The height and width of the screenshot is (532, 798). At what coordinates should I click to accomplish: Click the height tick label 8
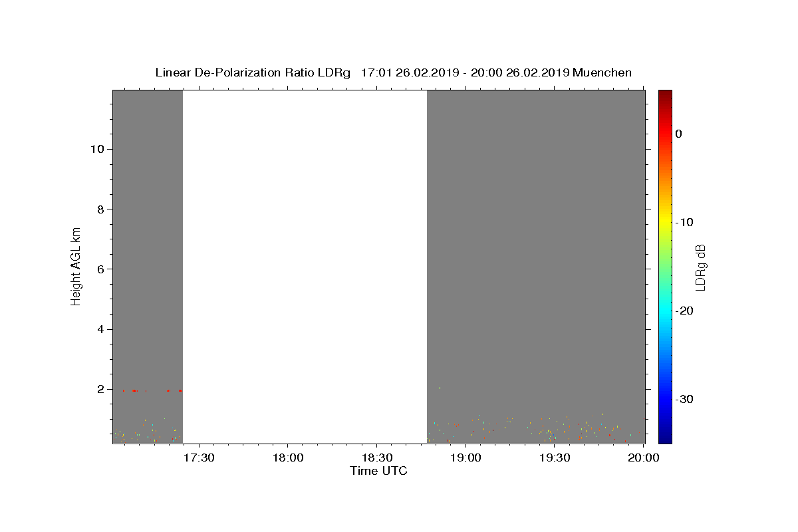point(101,209)
